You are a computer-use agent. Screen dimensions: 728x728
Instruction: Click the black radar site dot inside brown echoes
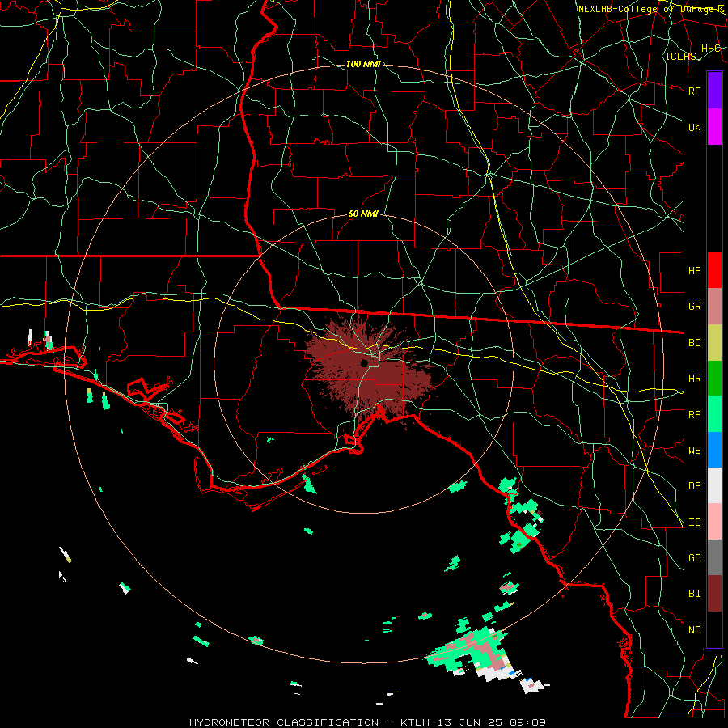click(365, 362)
